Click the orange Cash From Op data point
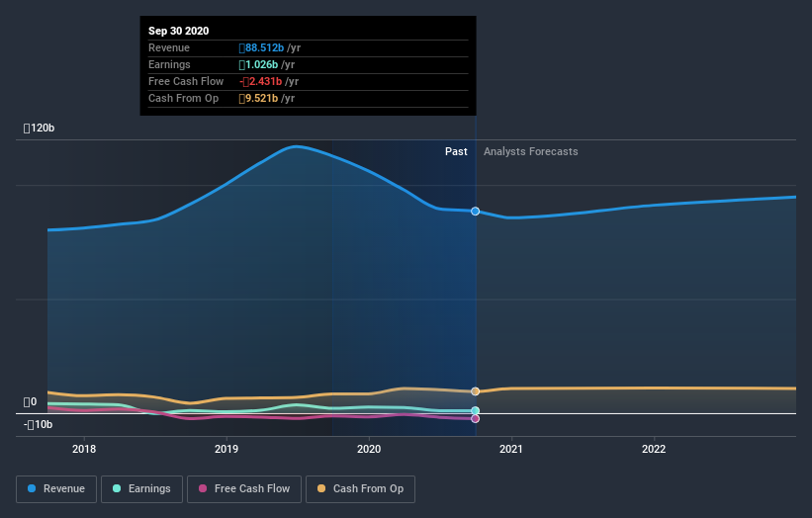This screenshot has height=518, width=812. [476, 391]
